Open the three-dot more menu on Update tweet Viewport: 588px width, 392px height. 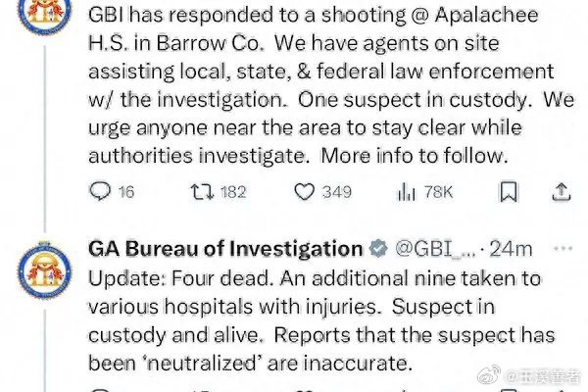tap(563, 248)
